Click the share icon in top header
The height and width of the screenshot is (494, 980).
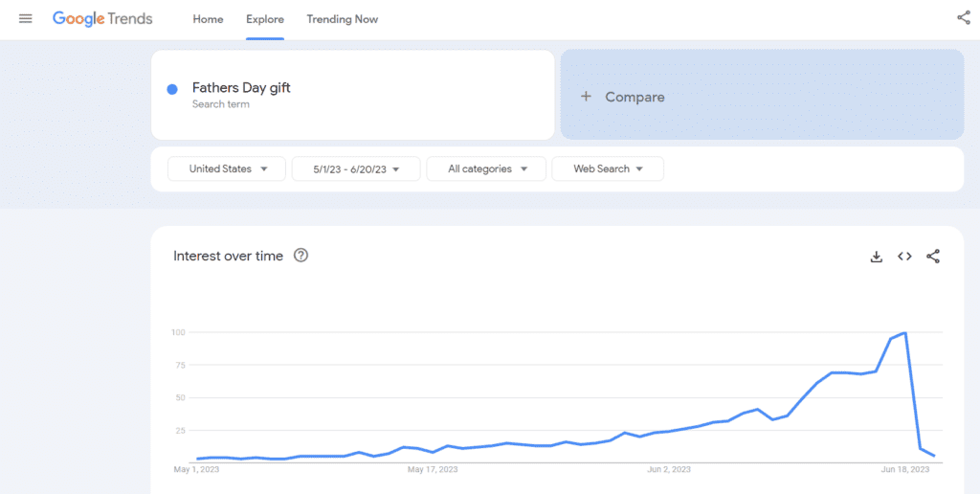pyautogui.click(x=963, y=17)
